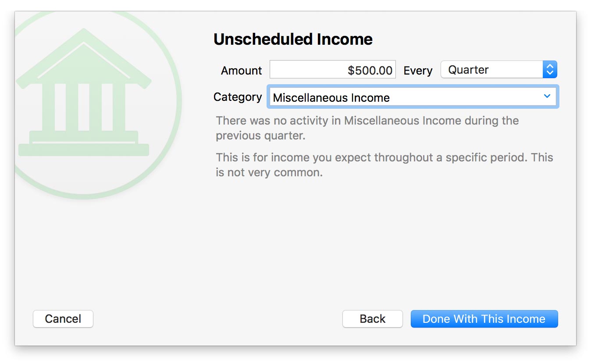Image resolution: width=591 pixels, height=364 pixels.
Task: Click the Every label
Action: point(417,71)
